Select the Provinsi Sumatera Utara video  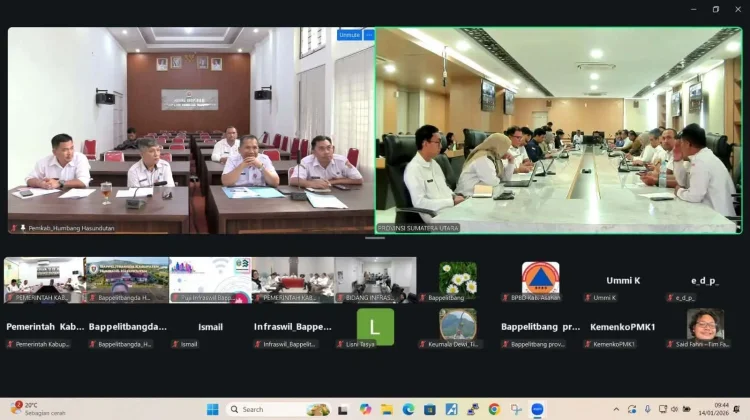coord(558,130)
